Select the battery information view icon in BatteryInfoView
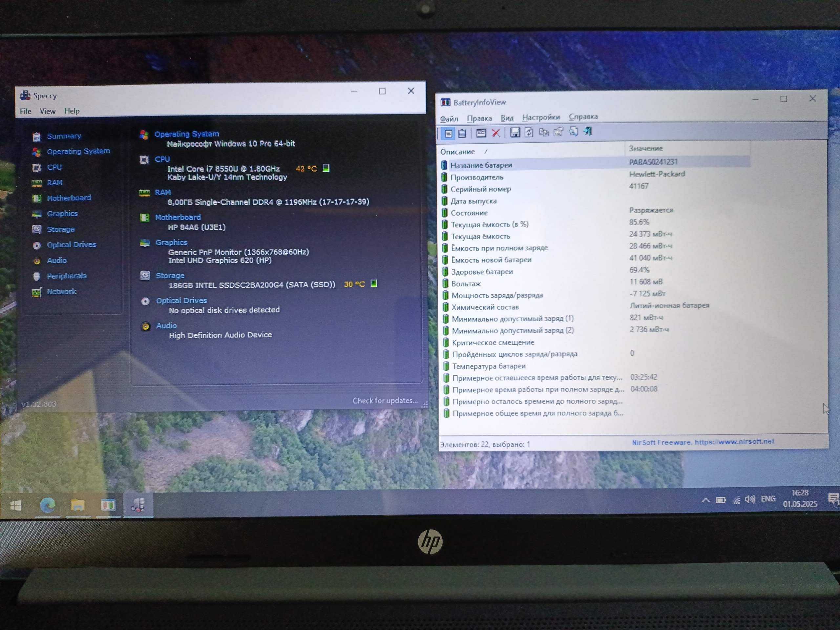 (448, 134)
